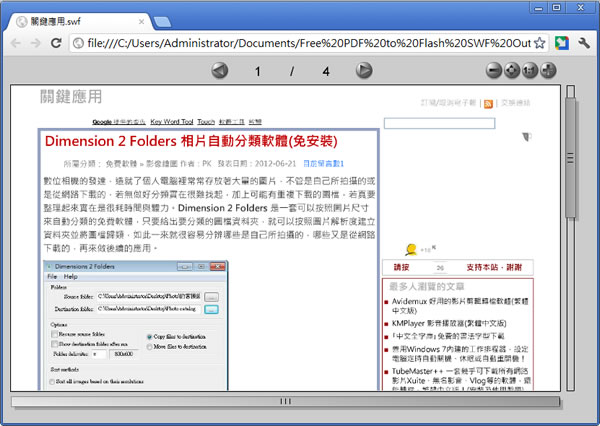The width and height of the screenshot is (600, 426).
Task: Bookmark this page with the star
Action: [540, 43]
